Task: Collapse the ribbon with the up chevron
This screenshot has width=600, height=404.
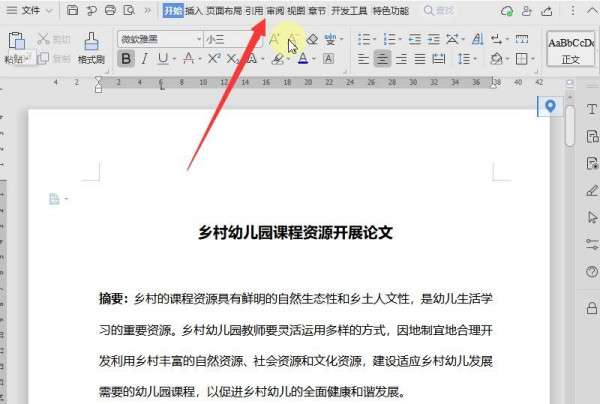Action: pyautogui.click(x=592, y=10)
